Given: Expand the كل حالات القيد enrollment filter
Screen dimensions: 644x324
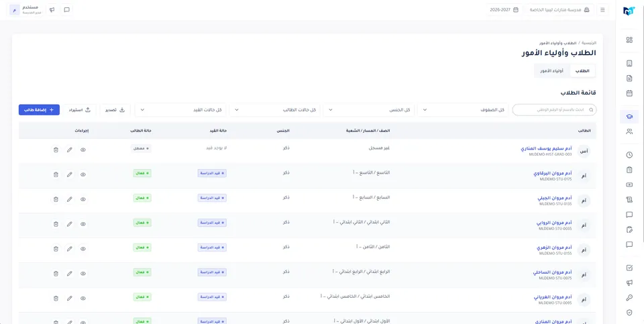Looking at the screenshot, I should pos(180,110).
